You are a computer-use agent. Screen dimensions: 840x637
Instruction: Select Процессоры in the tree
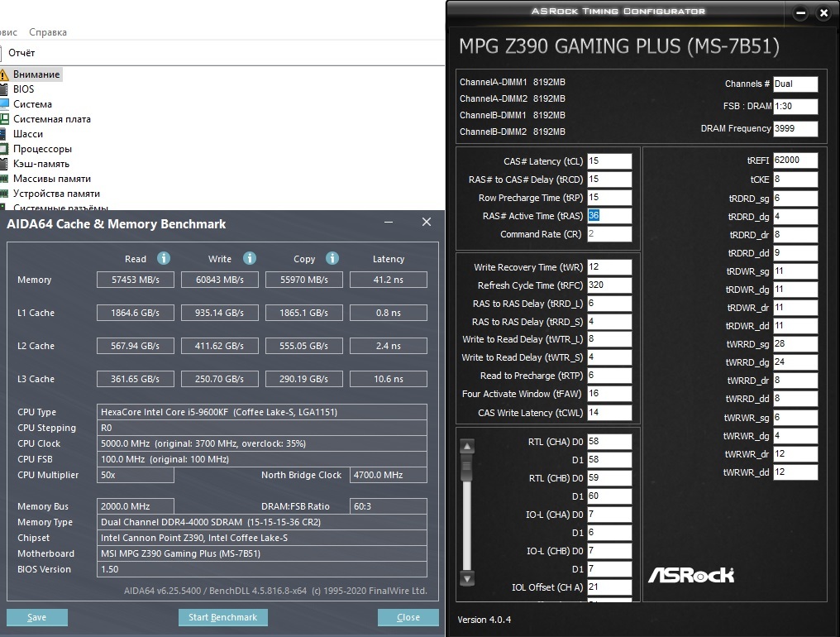coord(42,149)
